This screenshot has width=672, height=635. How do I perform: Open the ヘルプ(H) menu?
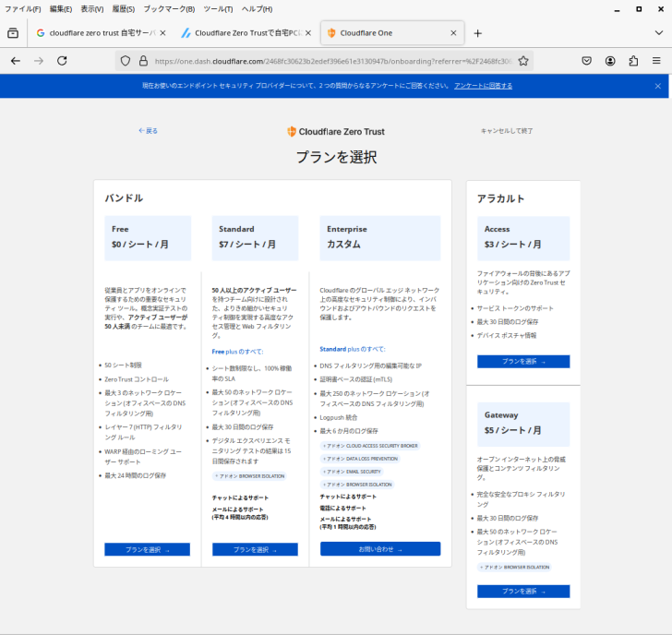[257, 9]
